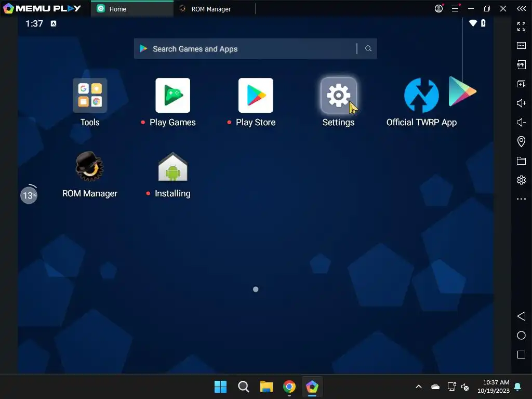The image size is (532, 399).
Task: Collapse the sidebar with triple chevron
Action: pos(521,8)
